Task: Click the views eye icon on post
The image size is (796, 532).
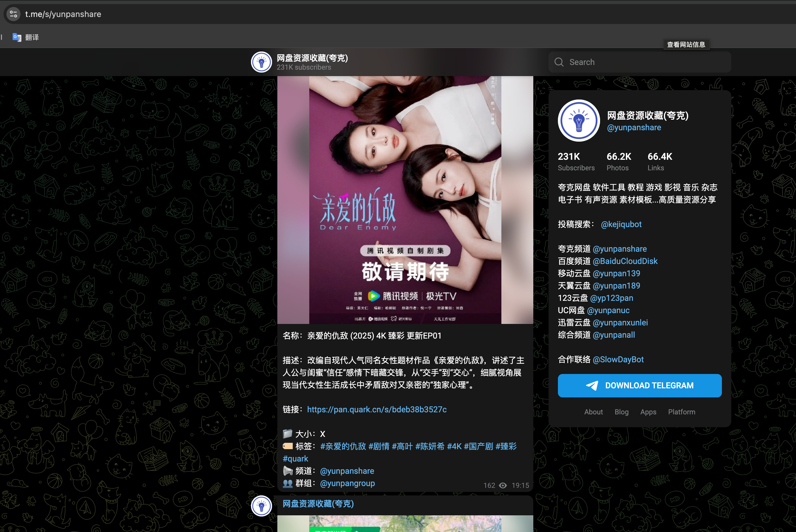Action: pos(503,485)
